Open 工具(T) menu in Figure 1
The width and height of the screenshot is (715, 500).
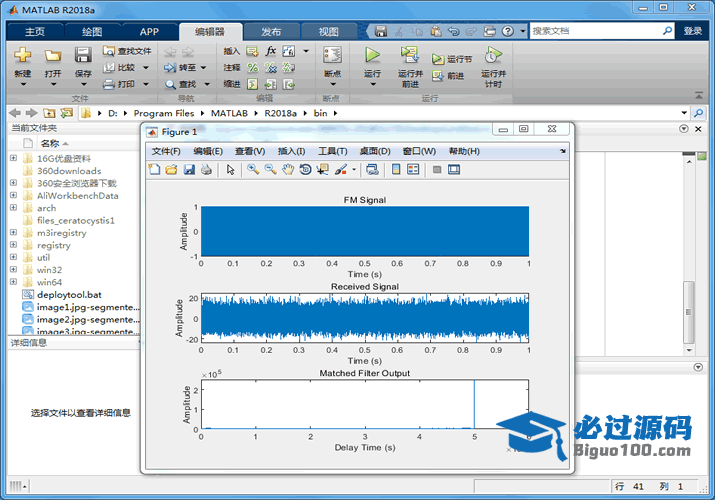tap(332, 151)
